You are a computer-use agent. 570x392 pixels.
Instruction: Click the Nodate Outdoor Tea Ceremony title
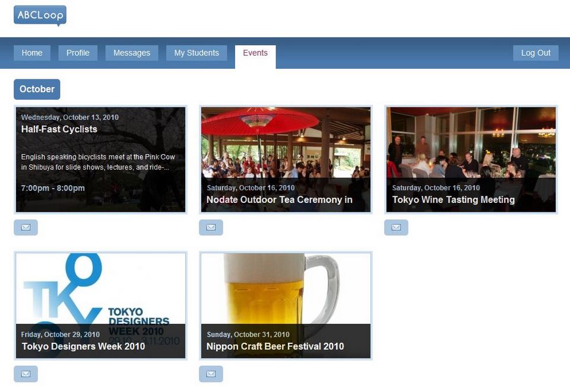point(279,200)
